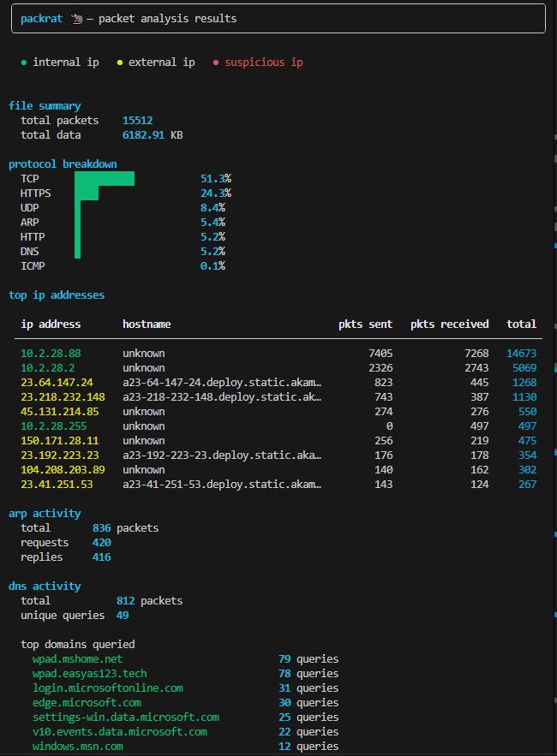Click ARP replies value 416
The width and height of the screenshot is (557, 756).
(x=101, y=557)
